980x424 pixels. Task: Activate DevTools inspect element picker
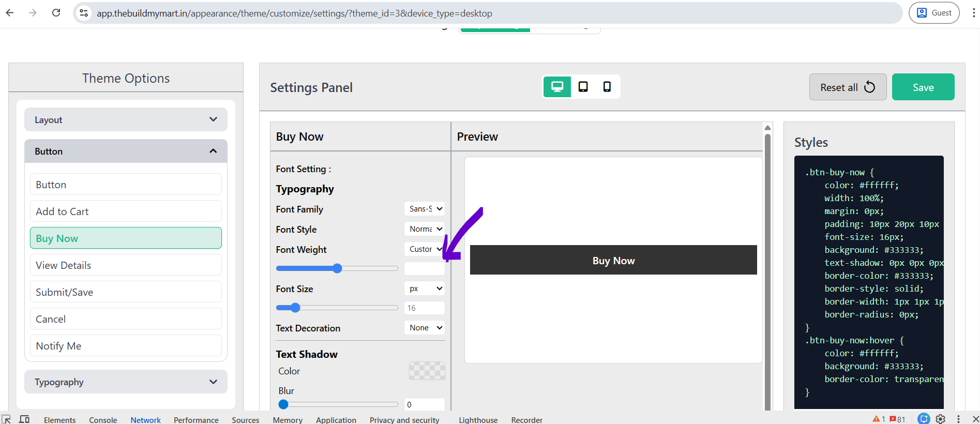point(6,419)
